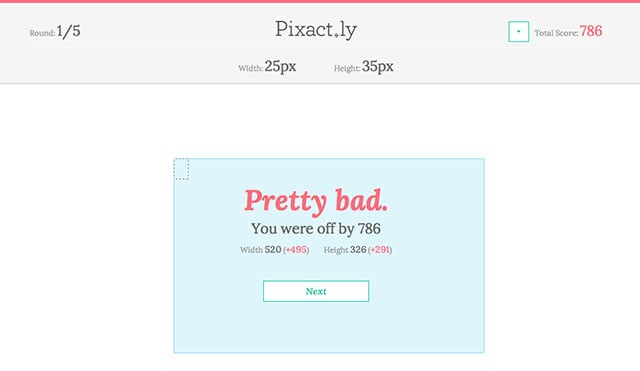The width and height of the screenshot is (640, 371).
Task: Click the 'Round:' label text
Action: click(x=42, y=33)
